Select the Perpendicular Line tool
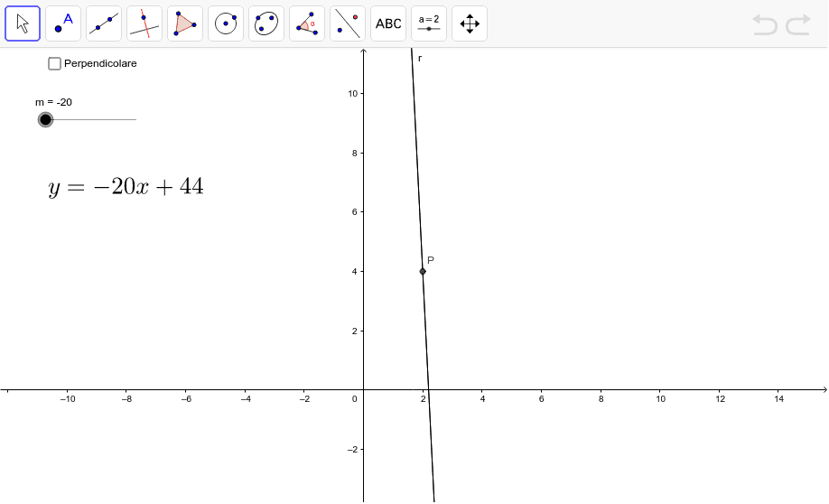 click(144, 23)
